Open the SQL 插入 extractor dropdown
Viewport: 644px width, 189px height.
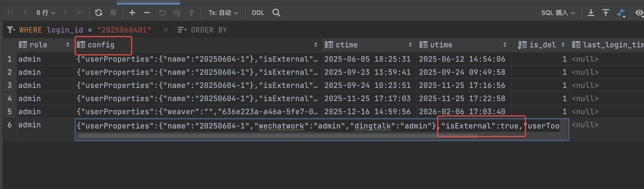click(558, 13)
